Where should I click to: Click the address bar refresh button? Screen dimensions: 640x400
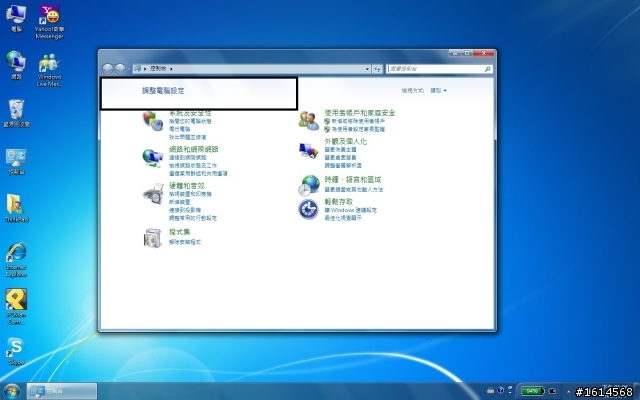pos(378,69)
